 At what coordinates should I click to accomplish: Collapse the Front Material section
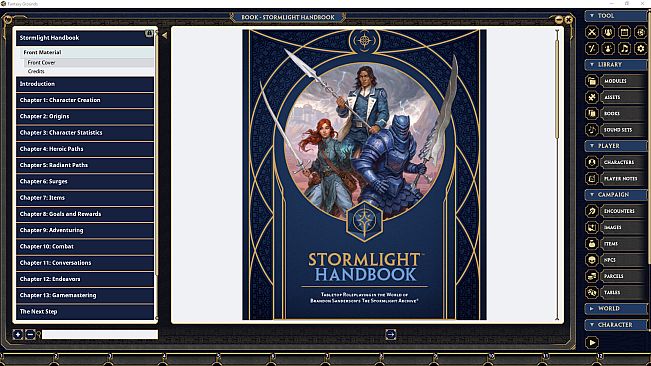pos(87,52)
